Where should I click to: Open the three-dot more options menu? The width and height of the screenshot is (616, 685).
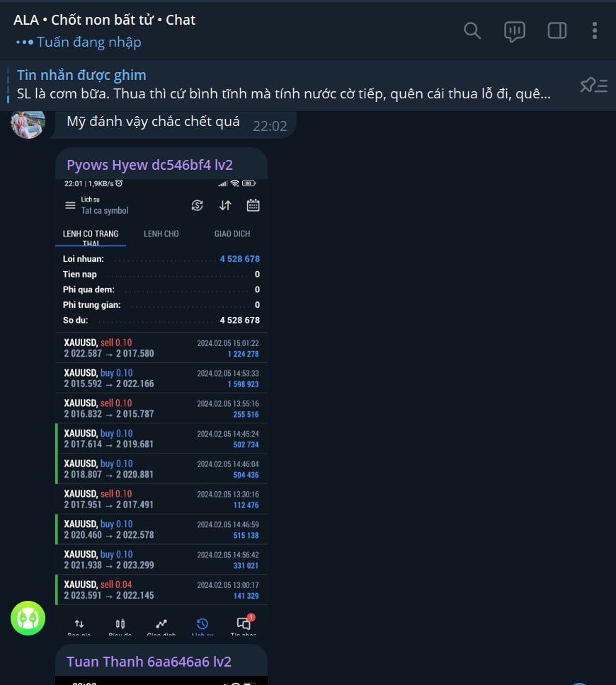point(594,30)
